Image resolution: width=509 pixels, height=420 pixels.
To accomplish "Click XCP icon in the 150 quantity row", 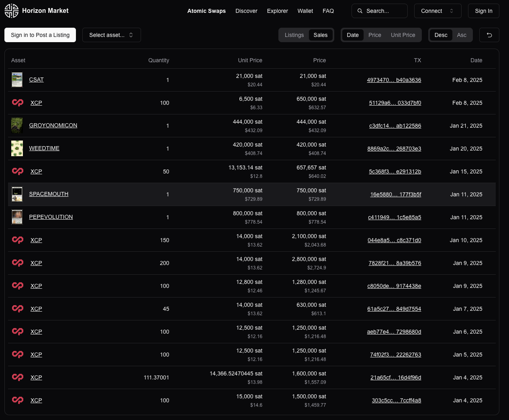I will click(x=18, y=240).
